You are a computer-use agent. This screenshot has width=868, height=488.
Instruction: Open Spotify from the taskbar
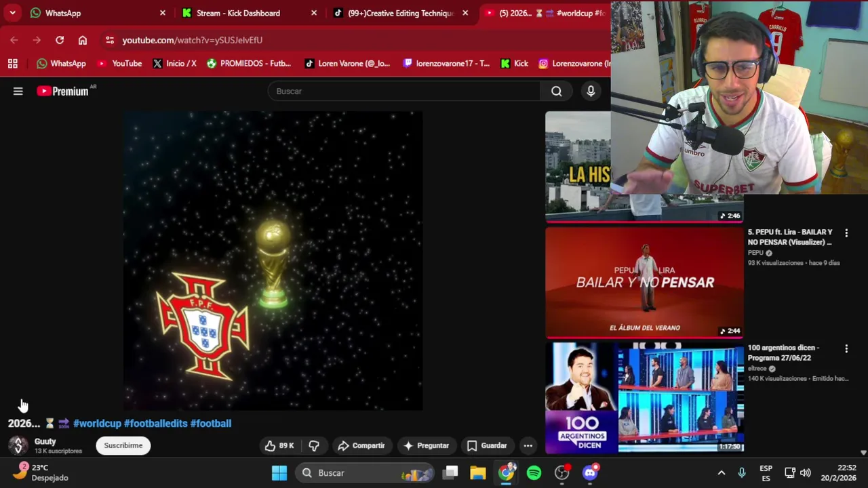(534, 473)
